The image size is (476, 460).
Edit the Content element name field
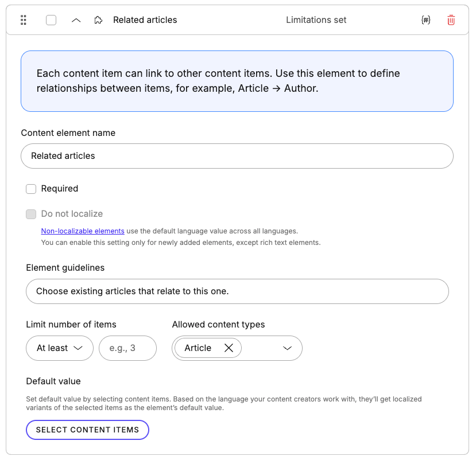coord(237,155)
